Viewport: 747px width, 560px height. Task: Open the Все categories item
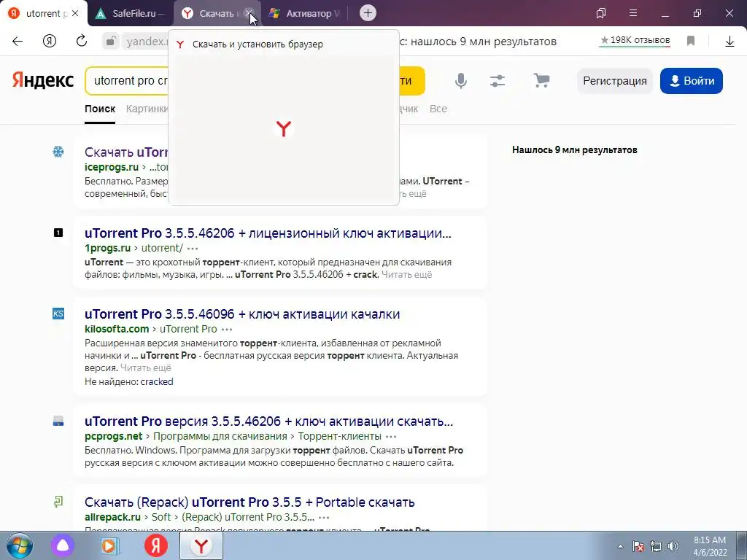438,109
